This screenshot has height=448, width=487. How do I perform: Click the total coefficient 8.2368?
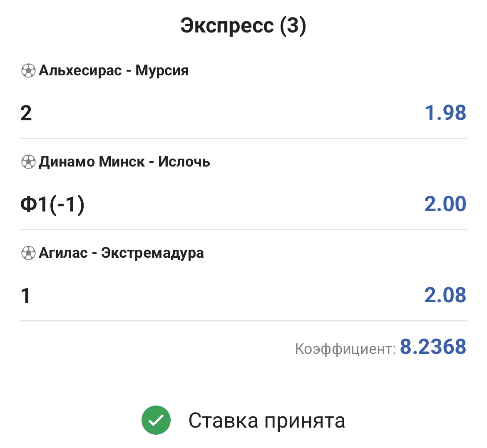pos(433,347)
